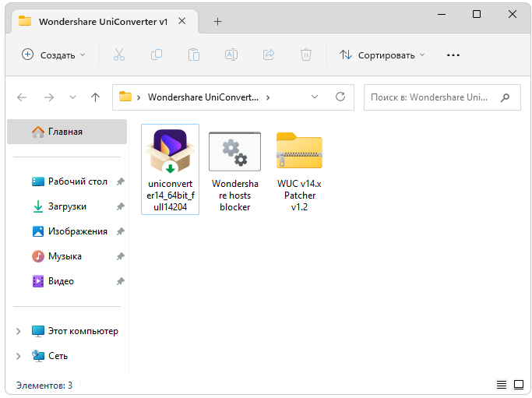The image size is (532, 398).
Task: Click pin icon next to Загрузки
Action: click(x=120, y=206)
